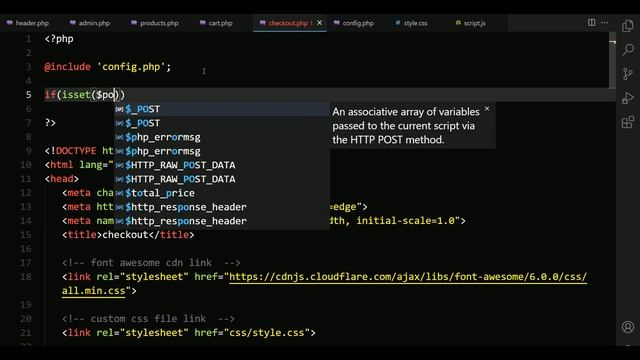
Task: Open the Extensions view icon
Action: (628, 122)
